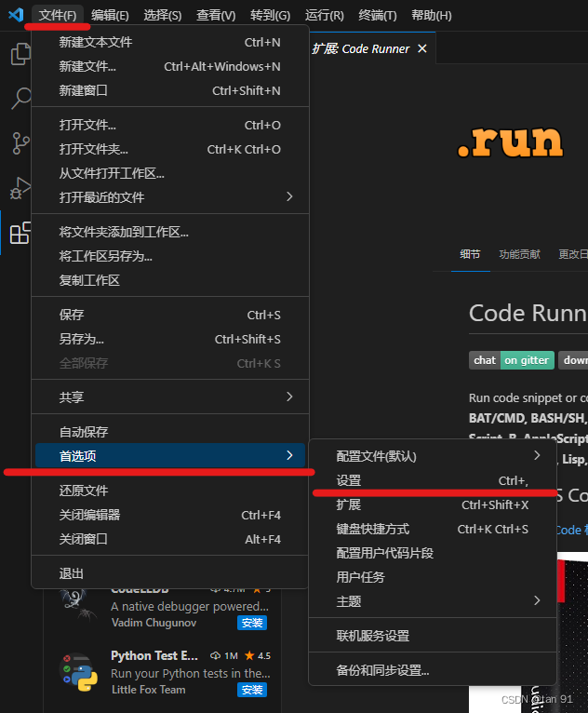Open the Run and Debug icon
This screenshot has height=713, width=588.
pyautogui.click(x=20, y=188)
